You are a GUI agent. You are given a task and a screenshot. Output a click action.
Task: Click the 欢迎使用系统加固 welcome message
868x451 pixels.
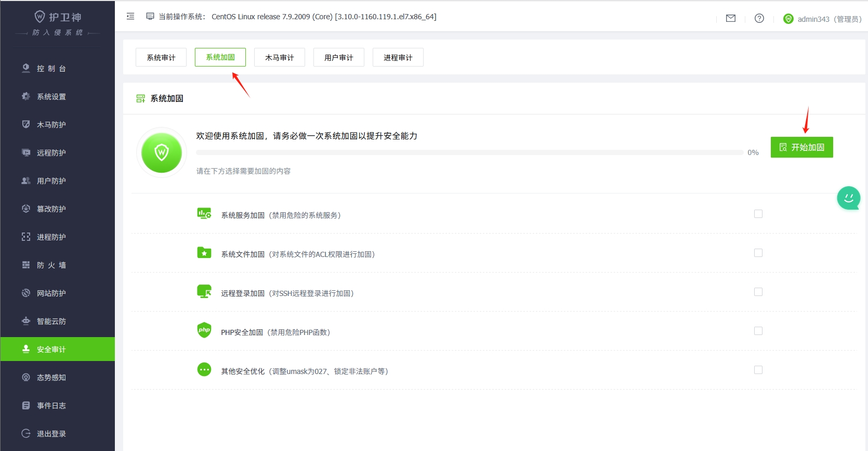pyautogui.click(x=307, y=136)
